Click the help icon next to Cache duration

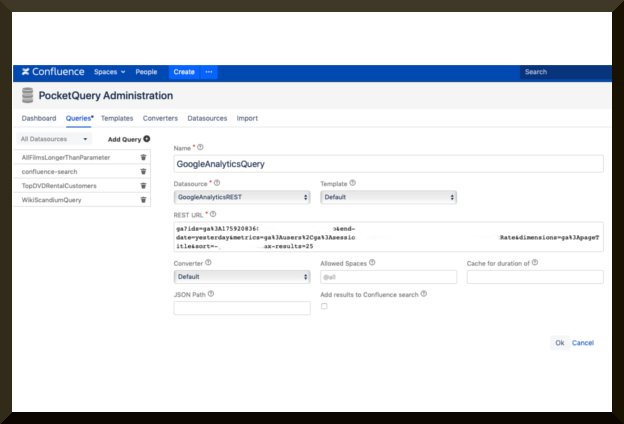(x=535, y=263)
